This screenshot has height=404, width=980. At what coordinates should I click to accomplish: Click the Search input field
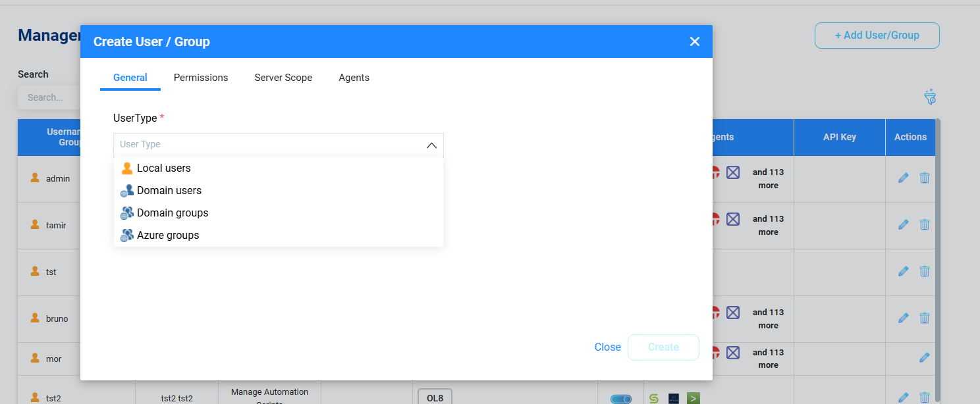point(49,97)
